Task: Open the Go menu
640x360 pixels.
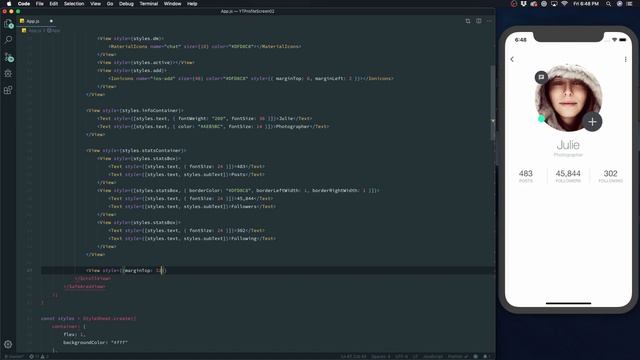Action: point(110,4)
